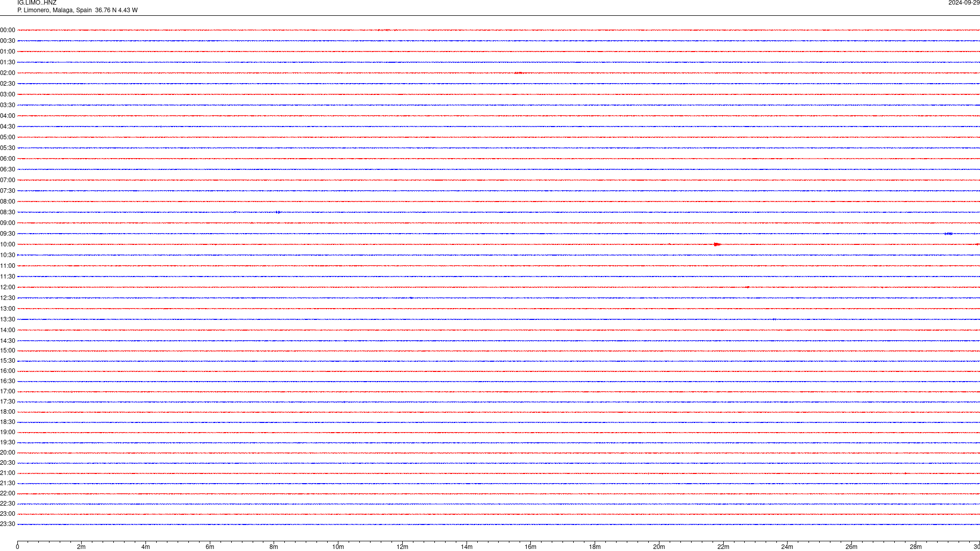Image resolution: width=980 pixels, height=551 pixels.
Task: Click the 17:30 time row label
Action: 8,402
